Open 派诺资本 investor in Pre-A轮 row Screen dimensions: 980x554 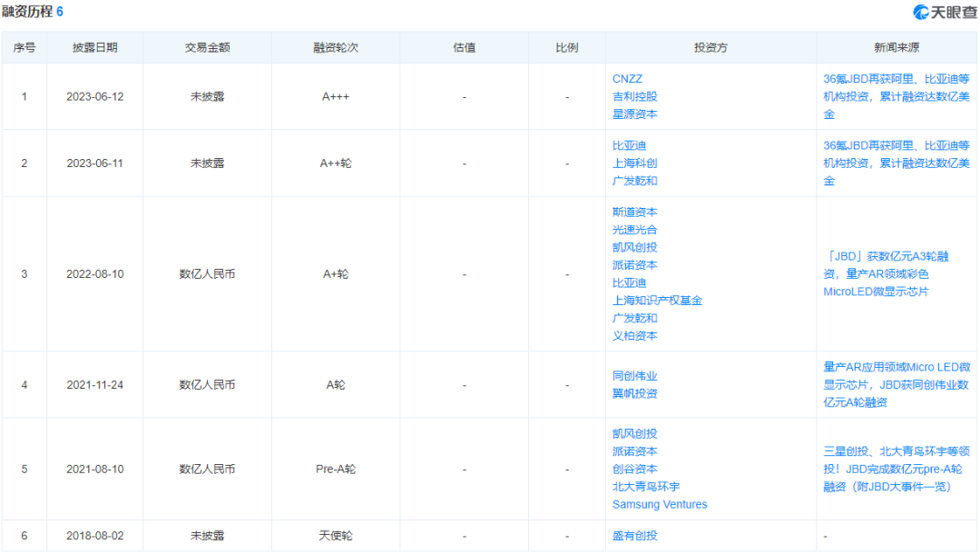(x=634, y=450)
